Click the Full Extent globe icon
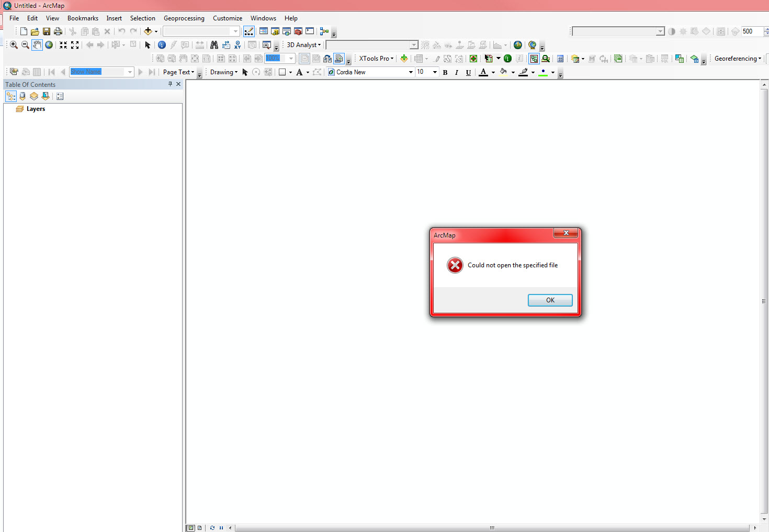Viewport: 769px width, 532px height. pos(49,45)
